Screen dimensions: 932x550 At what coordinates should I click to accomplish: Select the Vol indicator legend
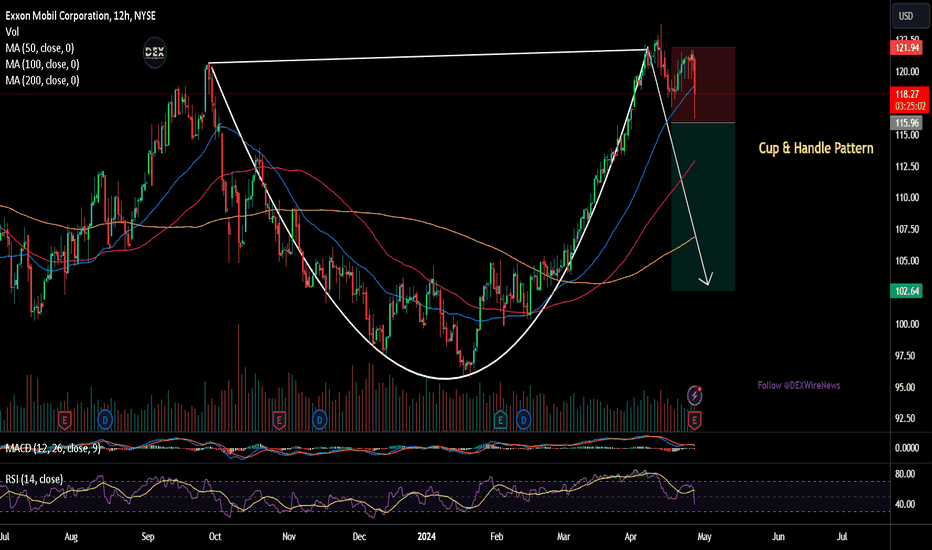click(12, 32)
